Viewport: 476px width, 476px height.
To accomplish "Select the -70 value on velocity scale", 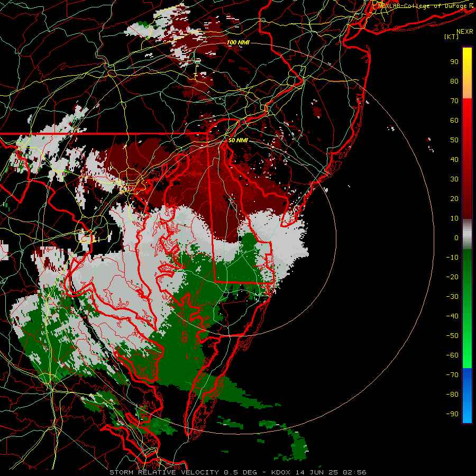I will tap(452, 374).
